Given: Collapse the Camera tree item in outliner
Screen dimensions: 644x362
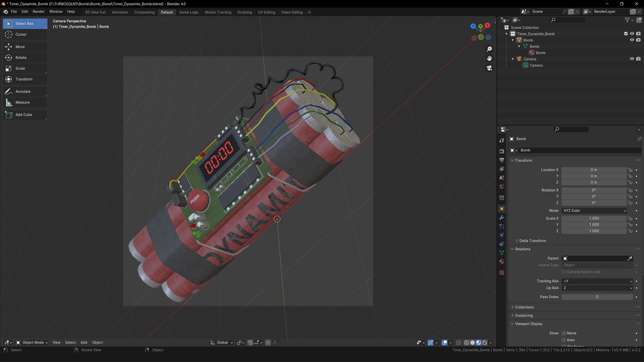Looking at the screenshot, I should coord(513,59).
